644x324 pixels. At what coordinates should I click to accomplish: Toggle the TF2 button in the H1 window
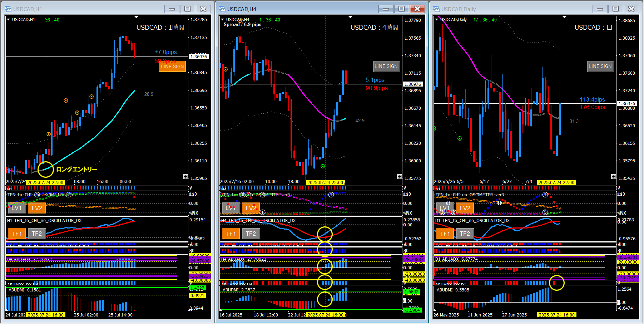37,234
